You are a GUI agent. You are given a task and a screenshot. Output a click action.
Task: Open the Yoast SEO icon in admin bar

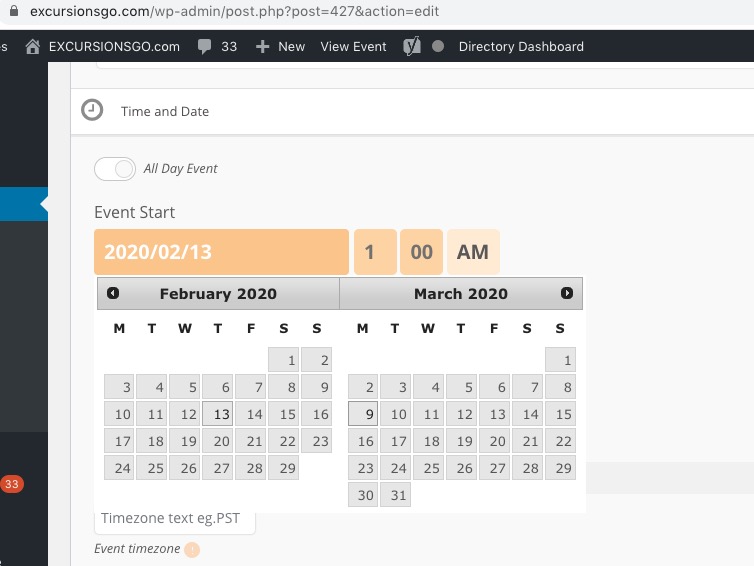pos(410,46)
